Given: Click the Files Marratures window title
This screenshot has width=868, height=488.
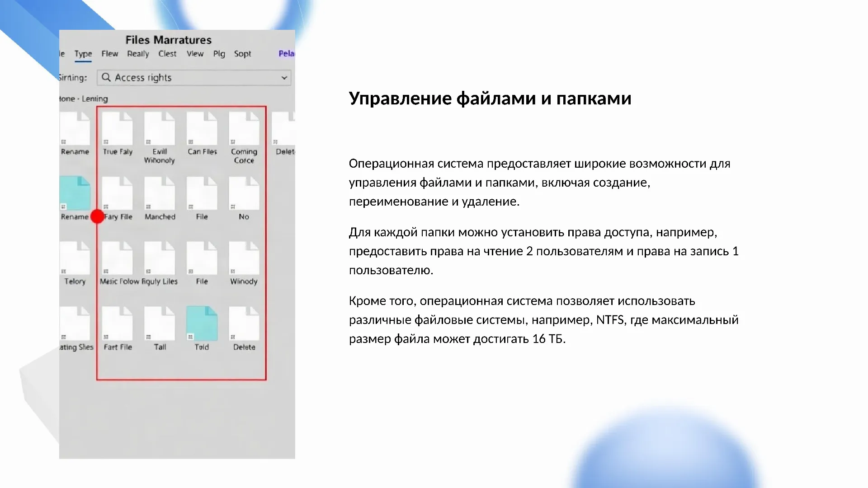Looking at the screenshot, I should coord(169,40).
